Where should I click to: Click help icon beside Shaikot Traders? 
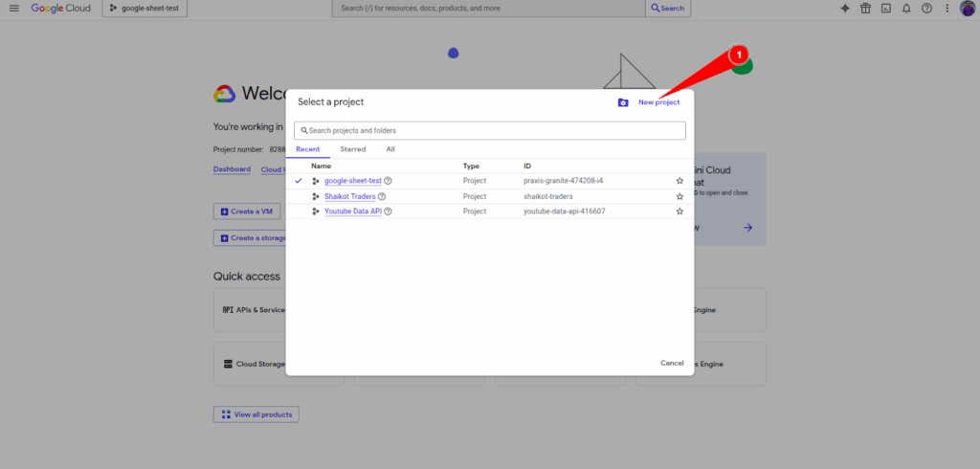click(x=382, y=196)
